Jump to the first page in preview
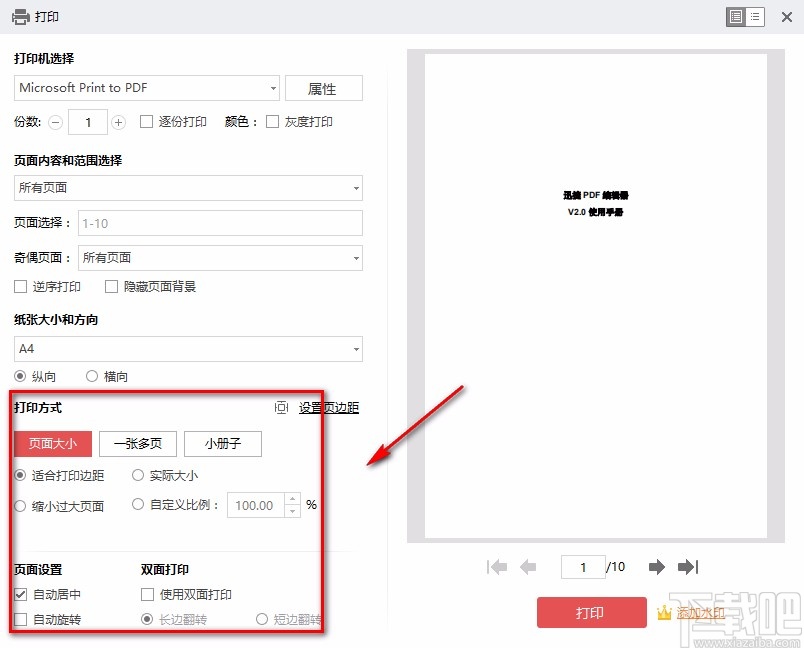This screenshot has width=804, height=648. pos(497,567)
